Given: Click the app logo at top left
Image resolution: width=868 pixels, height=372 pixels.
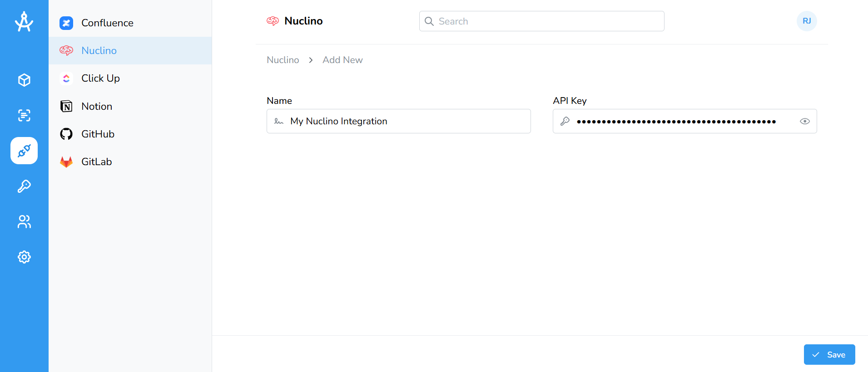Looking at the screenshot, I should (x=24, y=21).
